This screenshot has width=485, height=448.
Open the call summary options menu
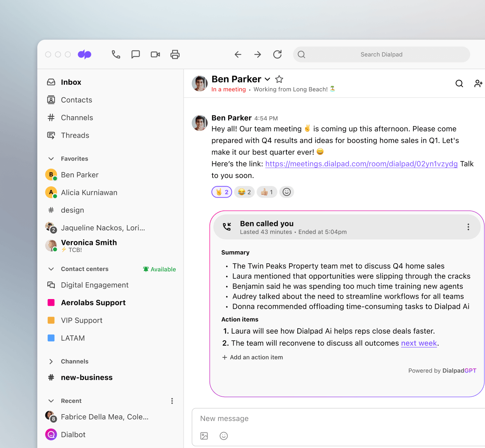tap(468, 227)
